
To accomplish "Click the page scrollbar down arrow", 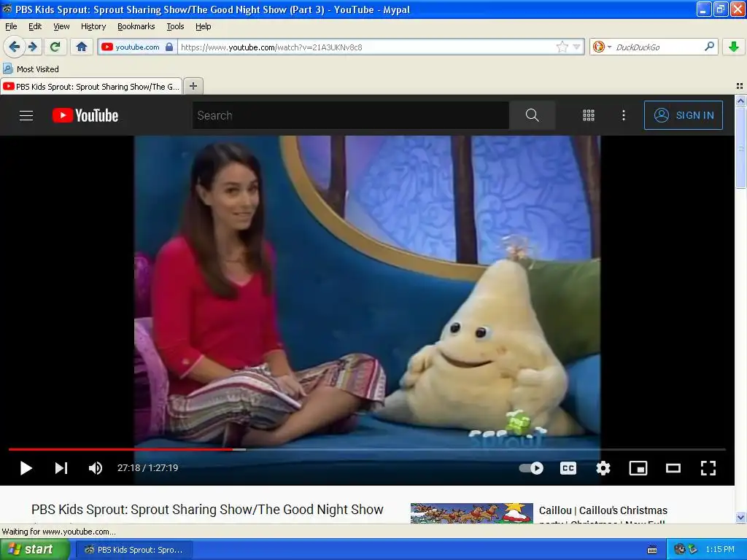I will [740, 517].
